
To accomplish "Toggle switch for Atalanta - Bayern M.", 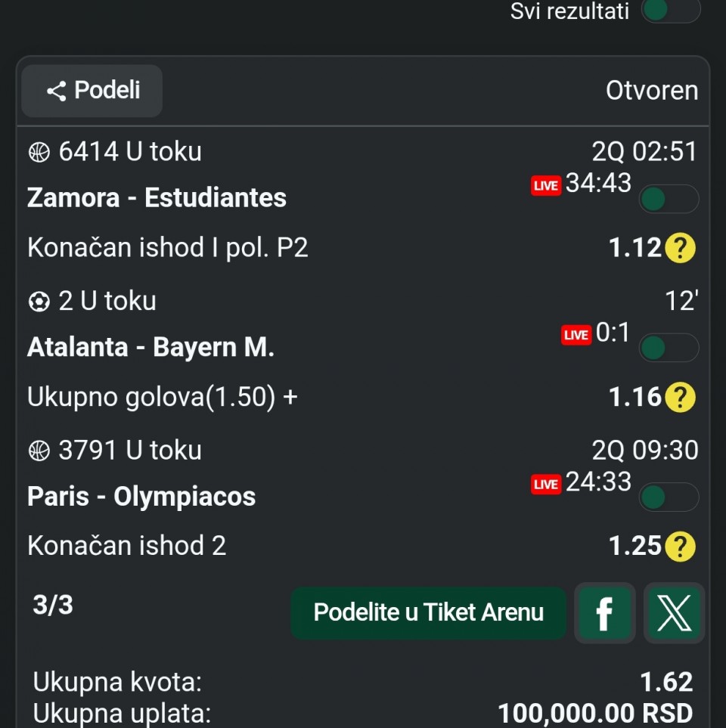I will tap(669, 349).
